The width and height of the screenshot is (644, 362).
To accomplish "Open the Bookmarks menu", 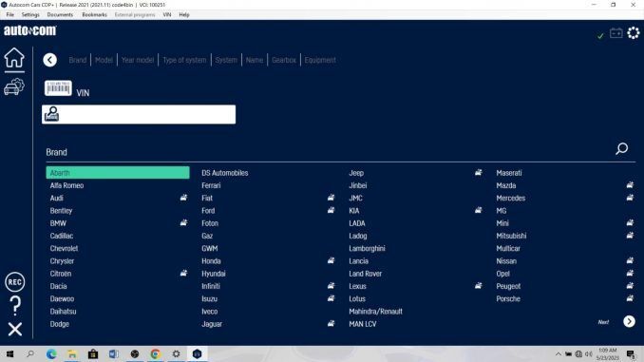I will [x=94, y=15].
